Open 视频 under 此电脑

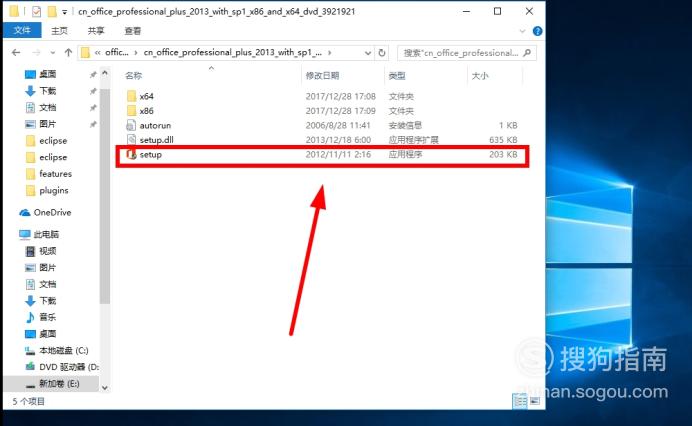[47, 251]
